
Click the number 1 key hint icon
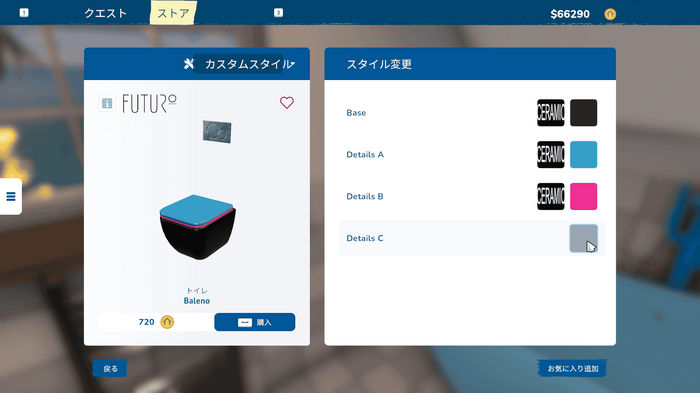click(x=24, y=13)
